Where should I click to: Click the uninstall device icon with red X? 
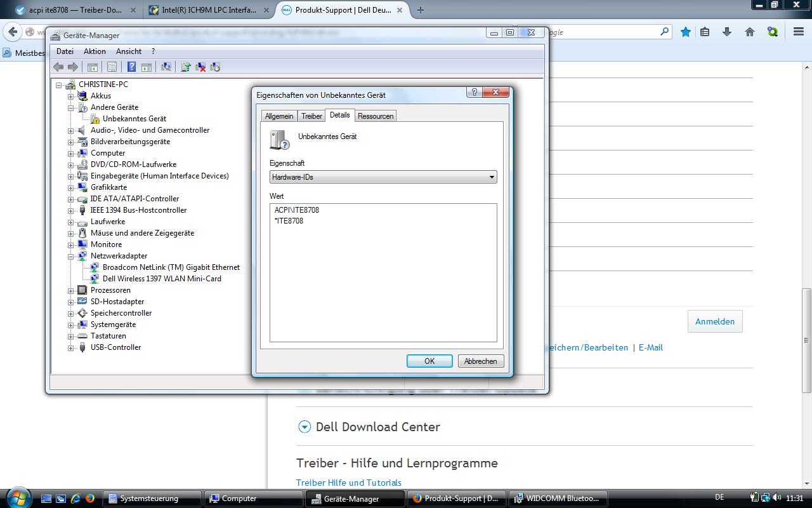200,67
